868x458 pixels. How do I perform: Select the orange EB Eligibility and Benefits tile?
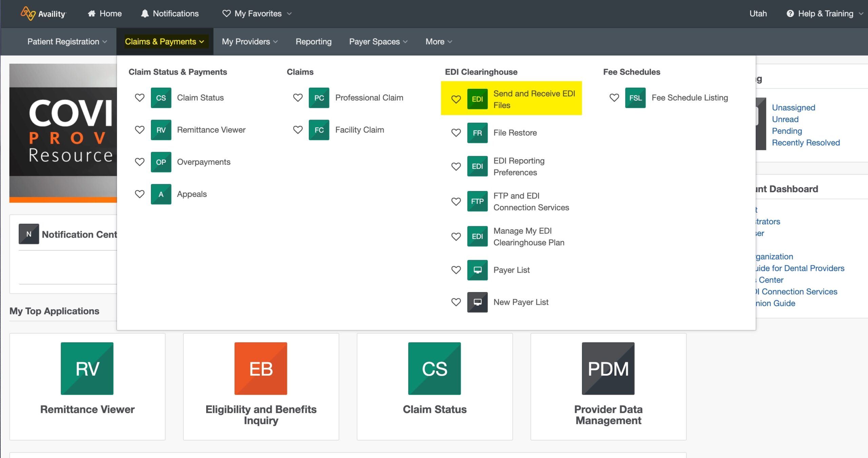tap(260, 368)
